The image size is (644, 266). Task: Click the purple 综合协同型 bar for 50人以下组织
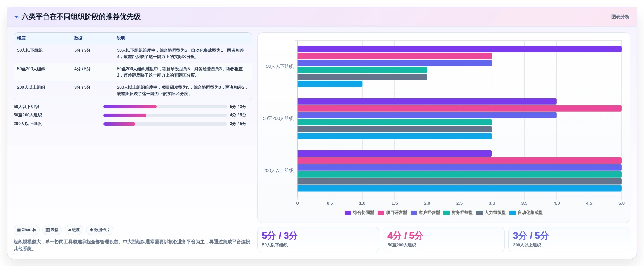pyautogui.click(x=460, y=49)
